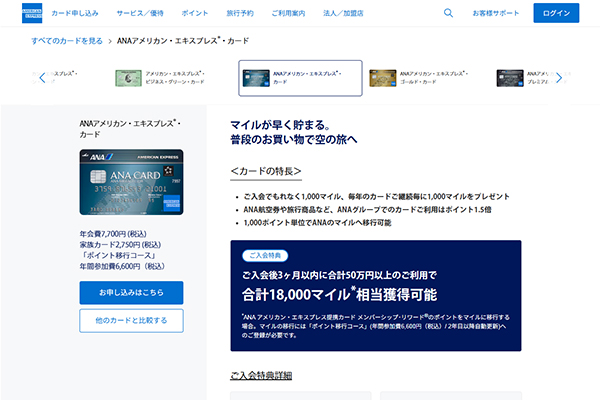Click the 年間参加費6,600円 (税込) sidebar text

pos(122,266)
